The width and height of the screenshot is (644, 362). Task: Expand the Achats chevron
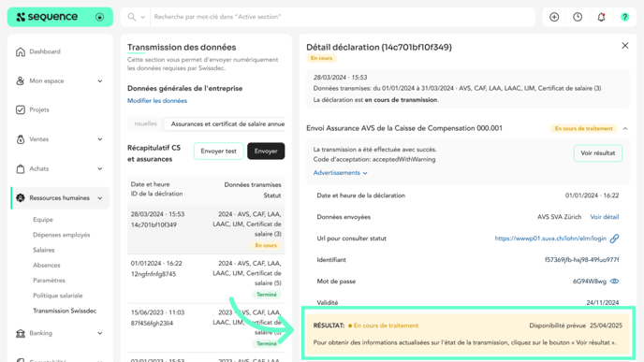point(100,168)
